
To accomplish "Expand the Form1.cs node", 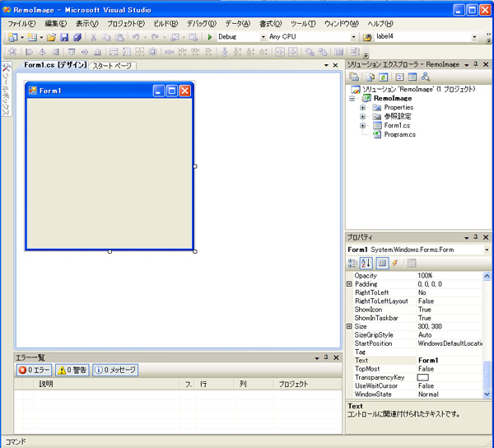I will (362, 125).
